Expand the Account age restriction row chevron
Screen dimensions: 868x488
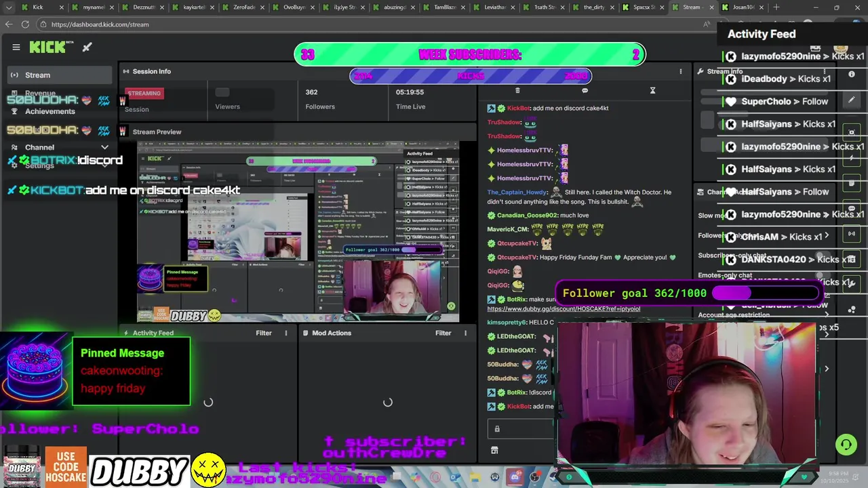coord(827,315)
